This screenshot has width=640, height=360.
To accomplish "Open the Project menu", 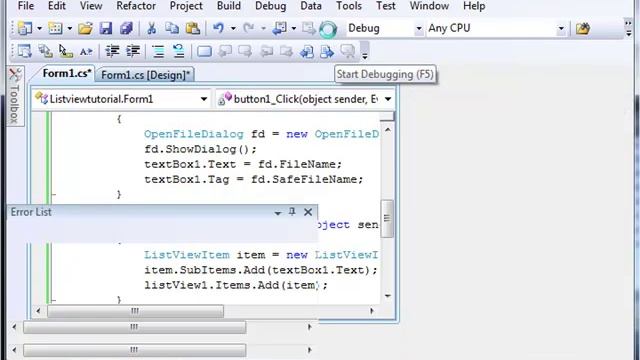I will coord(186,6).
